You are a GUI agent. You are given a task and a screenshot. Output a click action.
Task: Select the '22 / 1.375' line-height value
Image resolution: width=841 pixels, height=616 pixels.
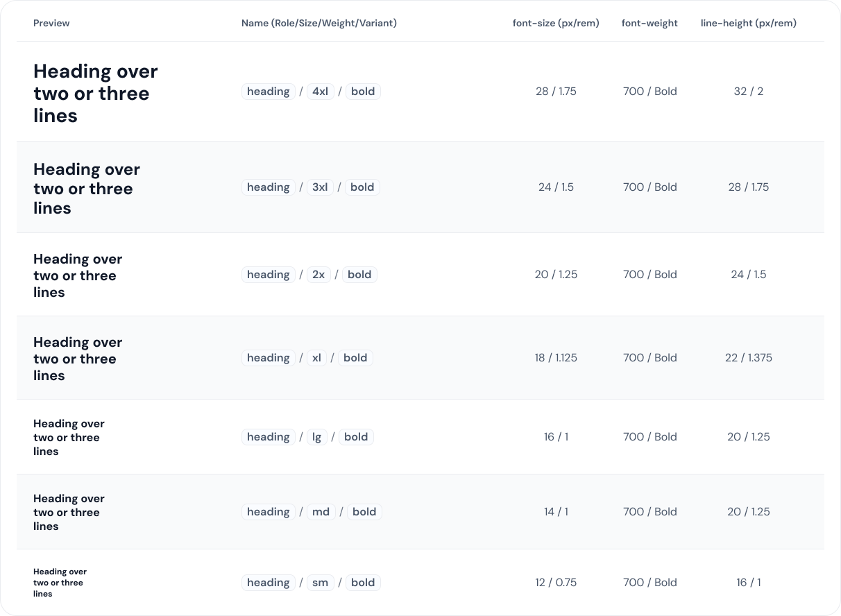tap(749, 357)
